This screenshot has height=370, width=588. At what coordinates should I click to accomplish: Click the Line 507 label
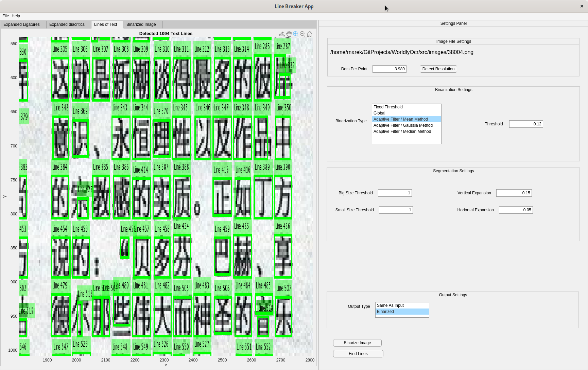(x=283, y=288)
